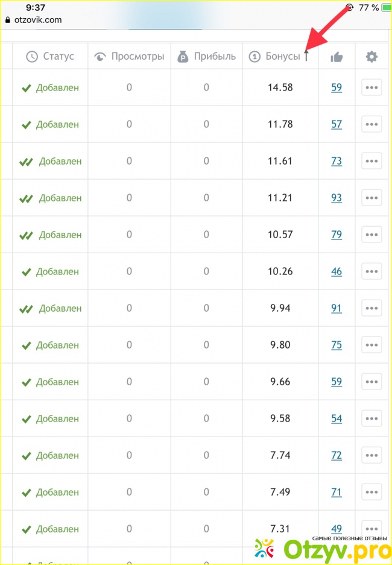Click the padlock icon beside otzovik.com
The height and width of the screenshot is (565, 392).
[8, 20]
